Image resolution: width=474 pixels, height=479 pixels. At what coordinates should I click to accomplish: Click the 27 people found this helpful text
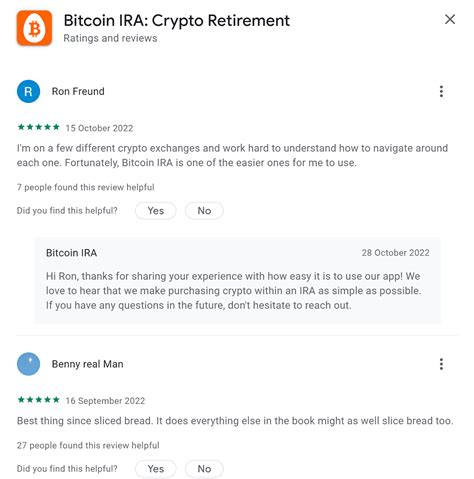pos(88,445)
